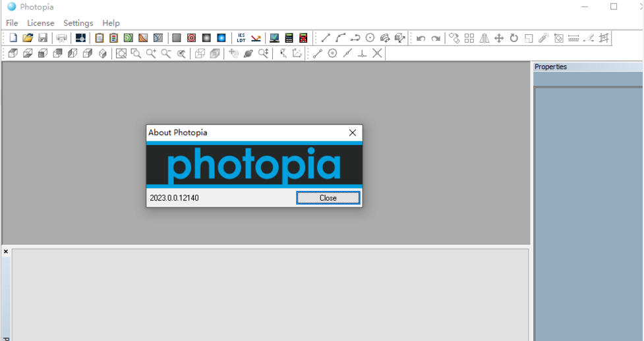Click the pan hand icon
The width and height of the screenshot is (644, 341).
pos(233,53)
